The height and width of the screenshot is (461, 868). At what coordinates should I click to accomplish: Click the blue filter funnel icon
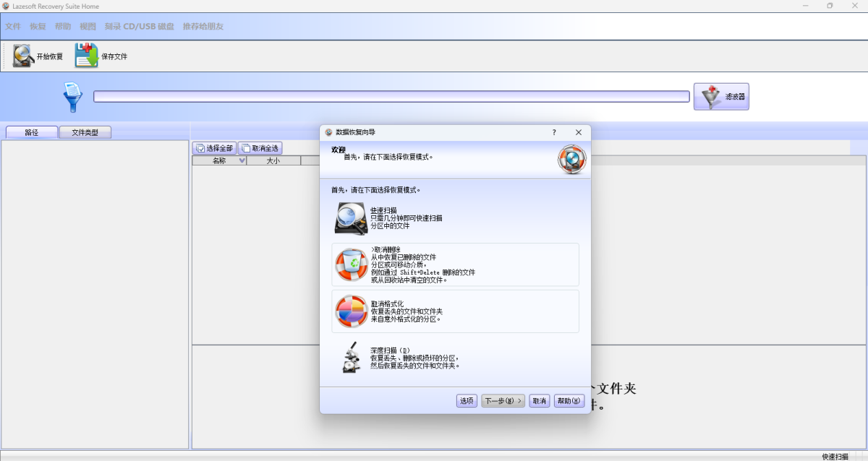(x=73, y=97)
